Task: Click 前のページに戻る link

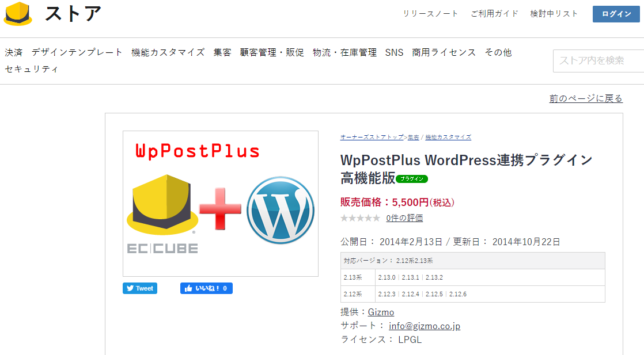Action: pyautogui.click(x=586, y=98)
